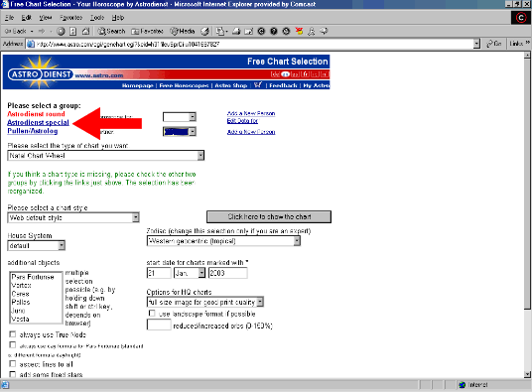
Task: Click the Print toolbar icon
Action: pyautogui.click(x=236, y=31)
